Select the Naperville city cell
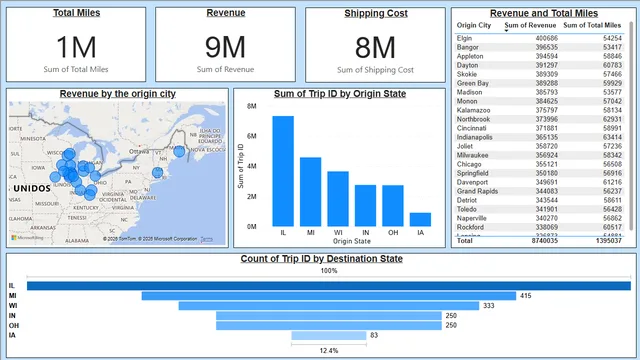 pos(471,218)
